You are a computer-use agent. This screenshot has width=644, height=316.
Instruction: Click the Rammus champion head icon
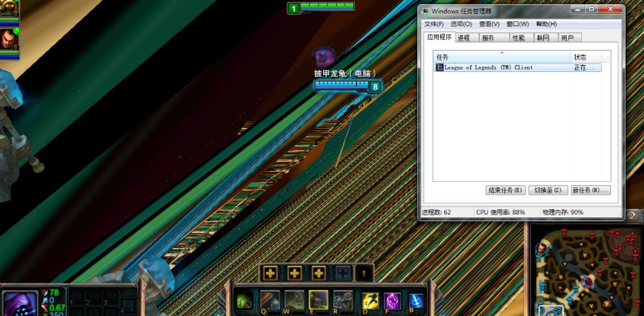(x=324, y=57)
